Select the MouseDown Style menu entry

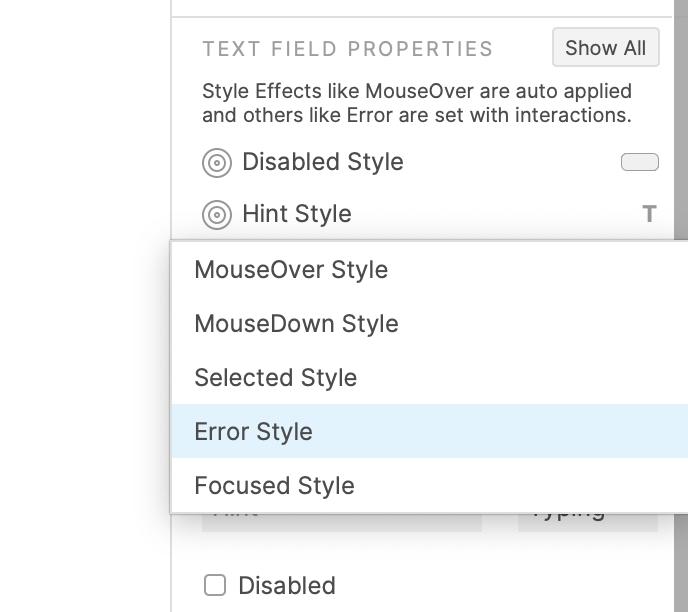click(296, 324)
